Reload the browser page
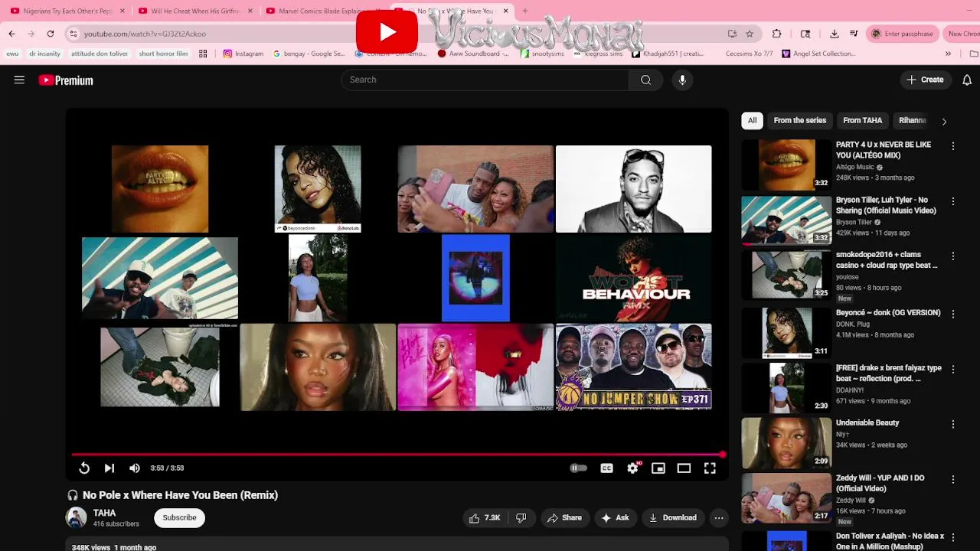The image size is (980, 551). [x=51, y=34]
